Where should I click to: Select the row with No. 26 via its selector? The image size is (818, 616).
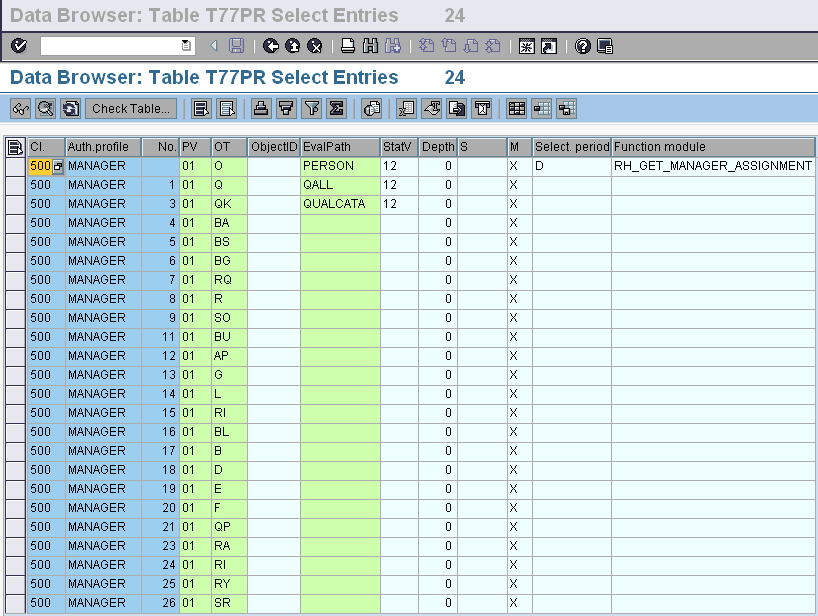[16, 603]
